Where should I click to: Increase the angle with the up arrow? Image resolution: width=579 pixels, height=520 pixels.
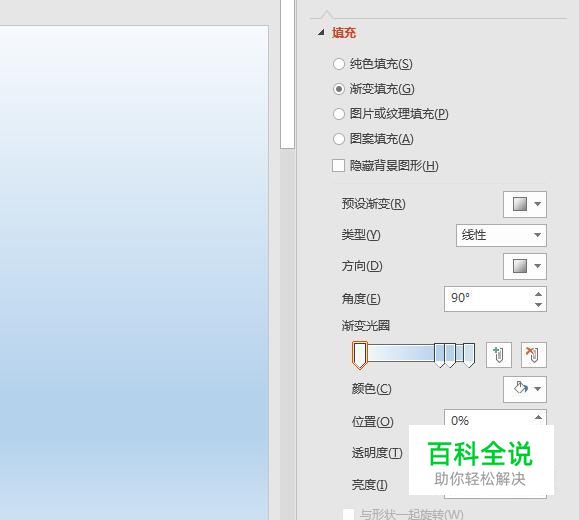538,294
